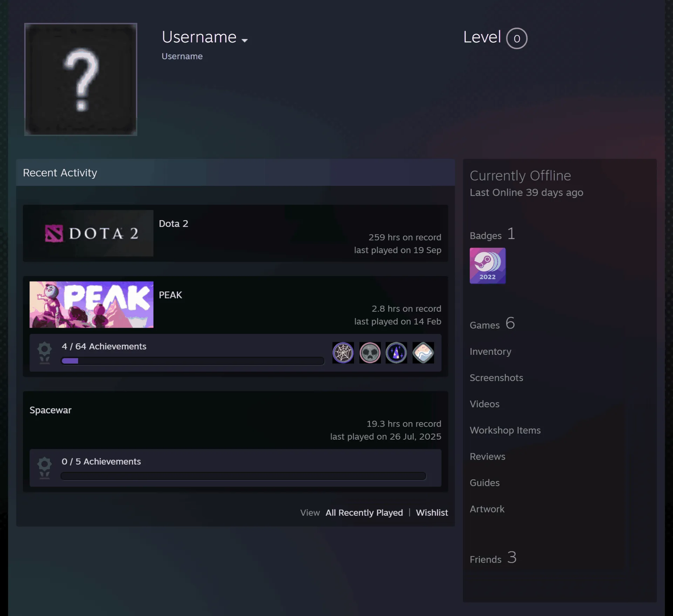
Task: Click the PEAK achievements trophy icon
Action: click(45, 353)
